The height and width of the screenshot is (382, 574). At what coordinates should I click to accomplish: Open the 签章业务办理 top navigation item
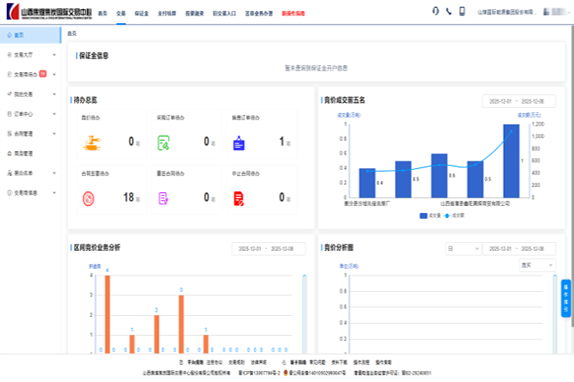[x=259, y=14]
